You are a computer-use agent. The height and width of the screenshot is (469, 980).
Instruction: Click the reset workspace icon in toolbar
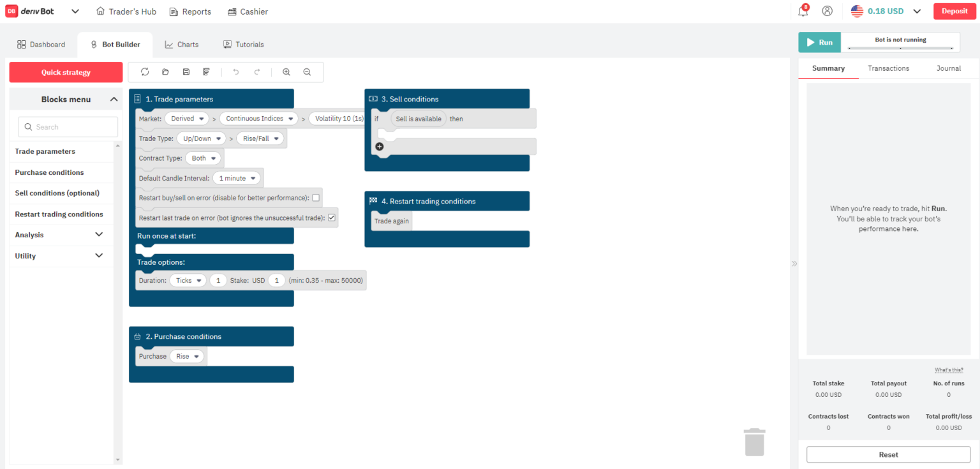145,72
